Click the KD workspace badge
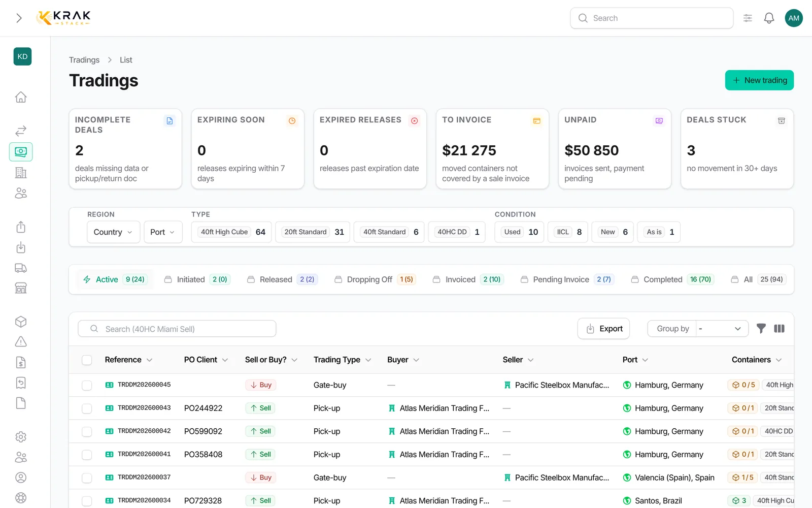Image resolution: width=812 pixels, height=508 pixels. [22, 56]
